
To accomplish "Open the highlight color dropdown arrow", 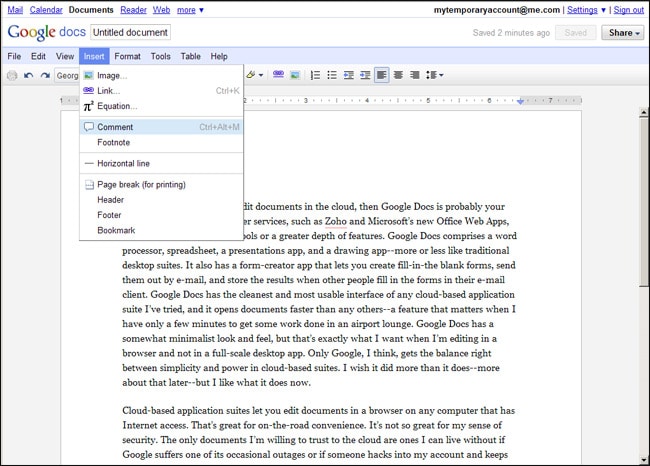I will point(261,75).
